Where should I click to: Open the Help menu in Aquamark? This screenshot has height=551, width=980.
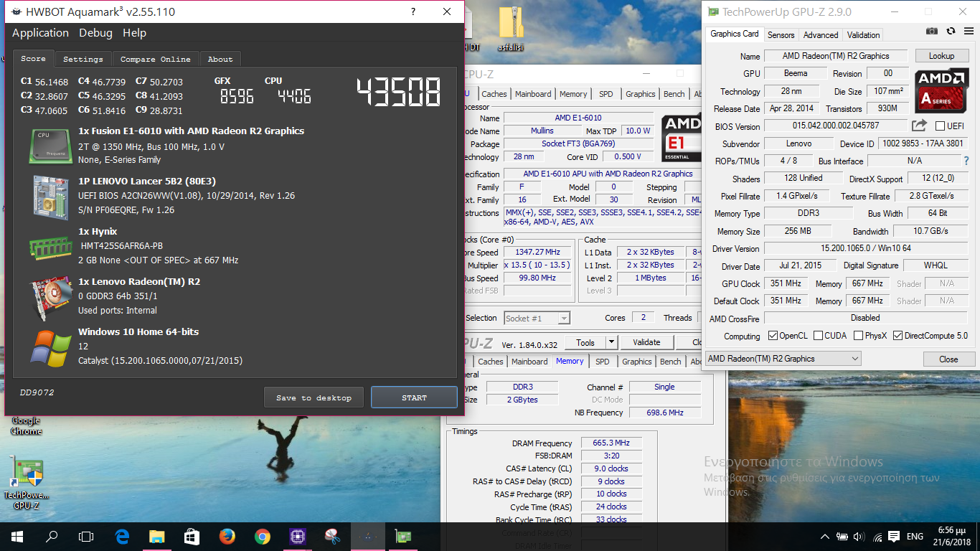(x=134, y=33)
